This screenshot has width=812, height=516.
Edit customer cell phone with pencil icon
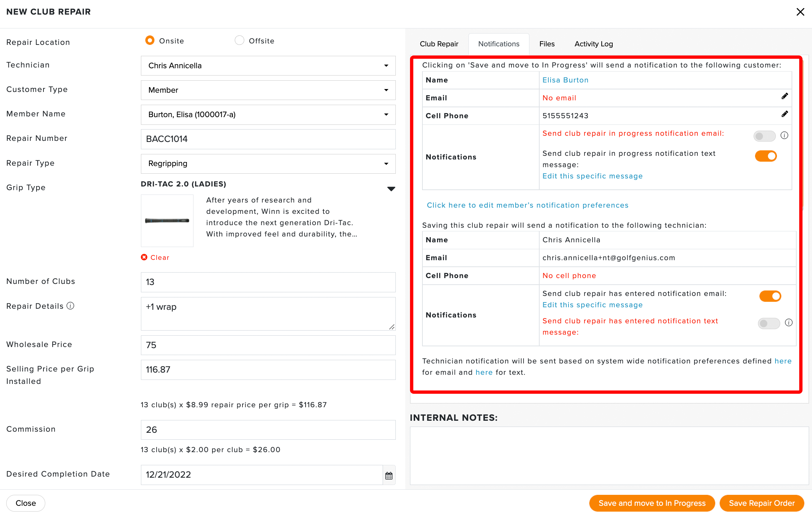785,114
